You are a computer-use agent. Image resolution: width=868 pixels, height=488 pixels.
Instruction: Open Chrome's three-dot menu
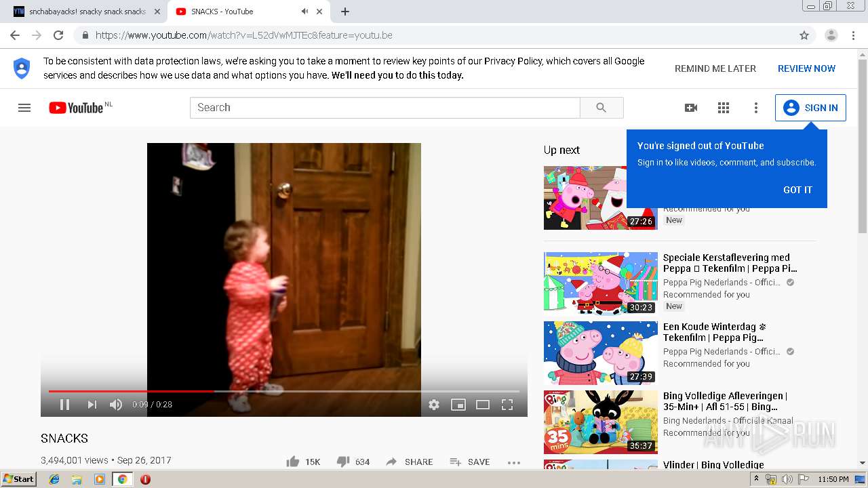click(x=853, y=35)
